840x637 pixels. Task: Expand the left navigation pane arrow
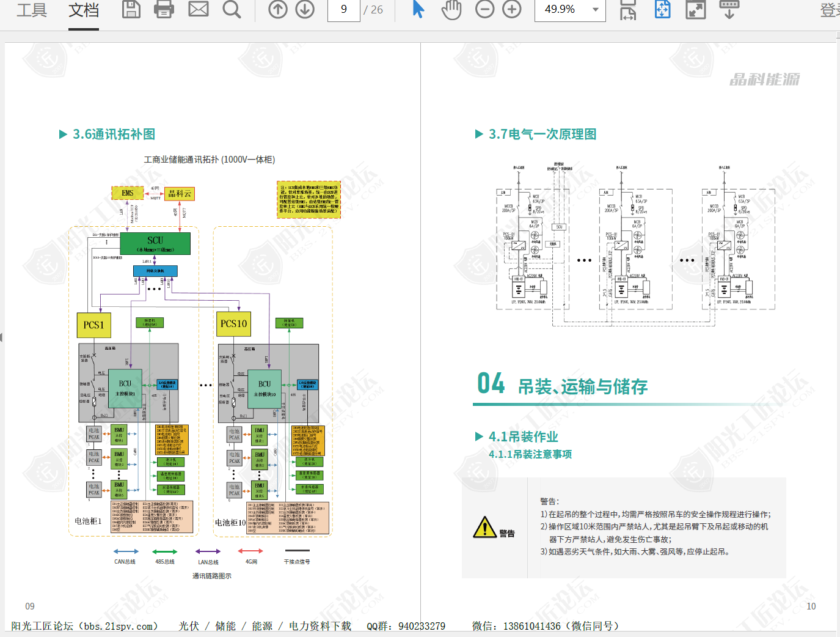[x=2, y=337]
